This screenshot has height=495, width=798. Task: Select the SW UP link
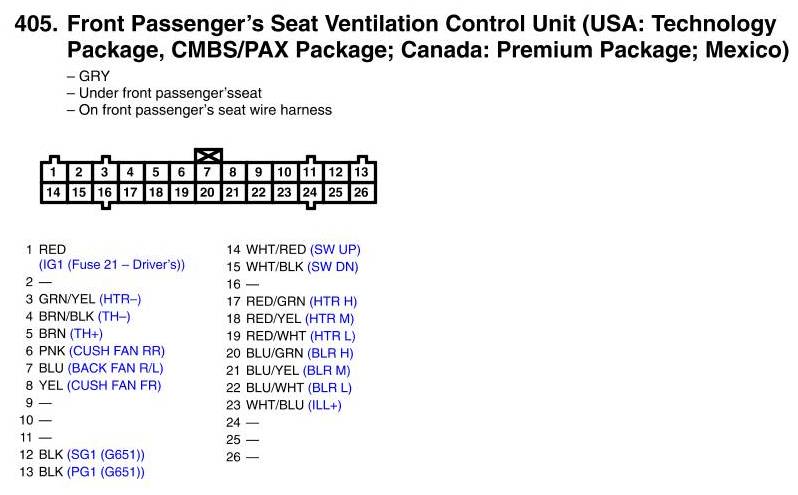coord(335,249)
